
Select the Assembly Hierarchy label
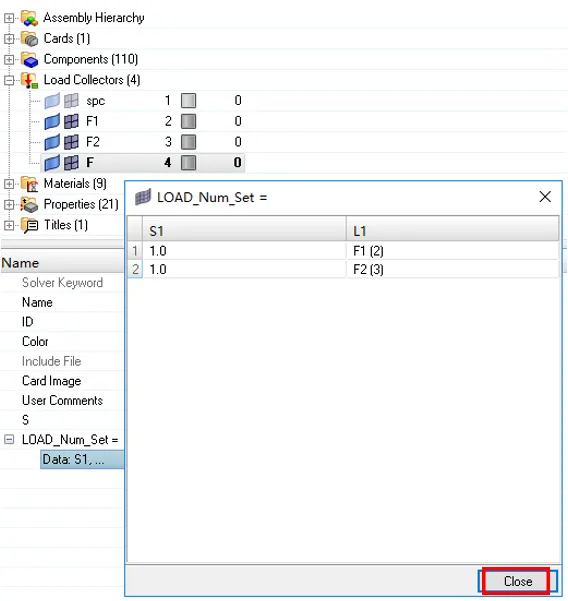tap(94, 18)
